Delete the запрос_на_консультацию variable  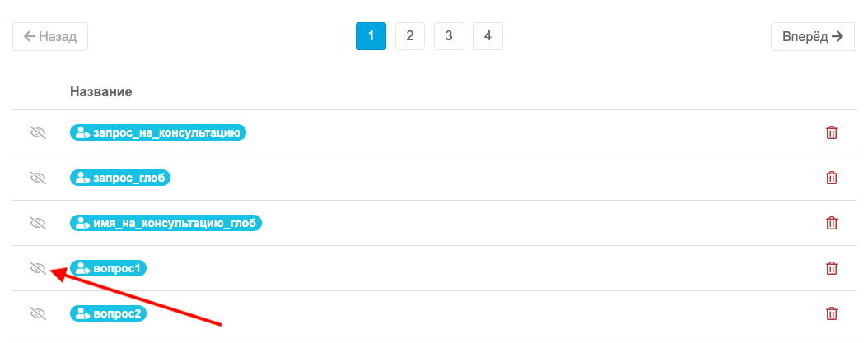point(831,132)
